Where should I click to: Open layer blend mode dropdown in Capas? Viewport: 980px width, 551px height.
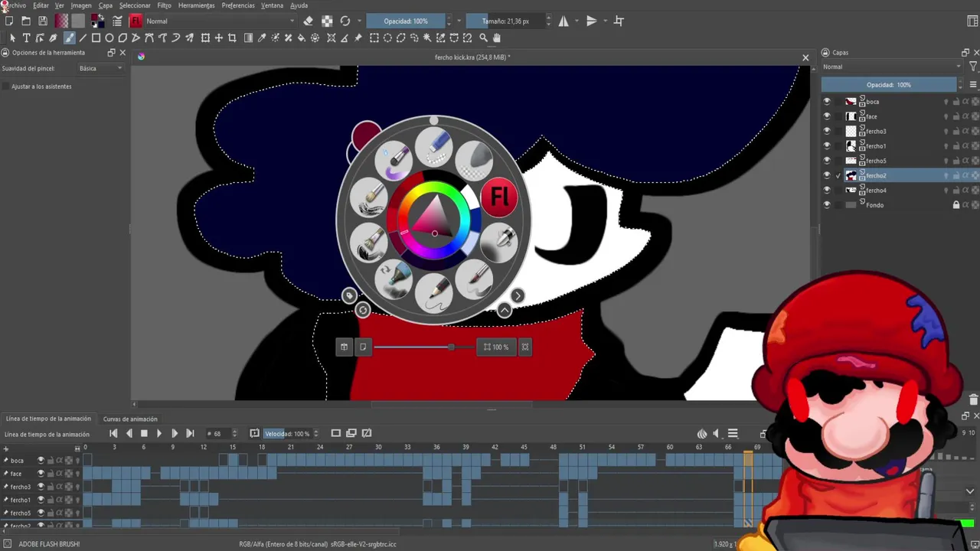click(892, 67)
